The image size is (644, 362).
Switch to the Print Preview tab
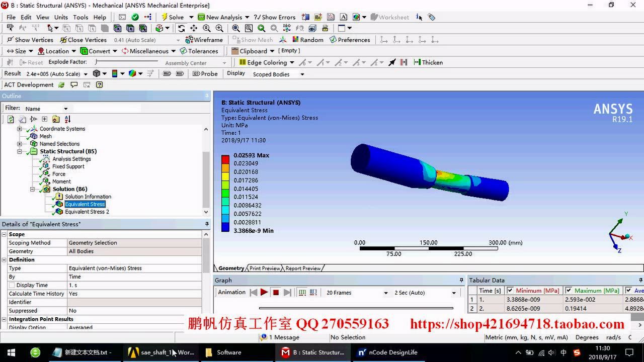[264, 268]
